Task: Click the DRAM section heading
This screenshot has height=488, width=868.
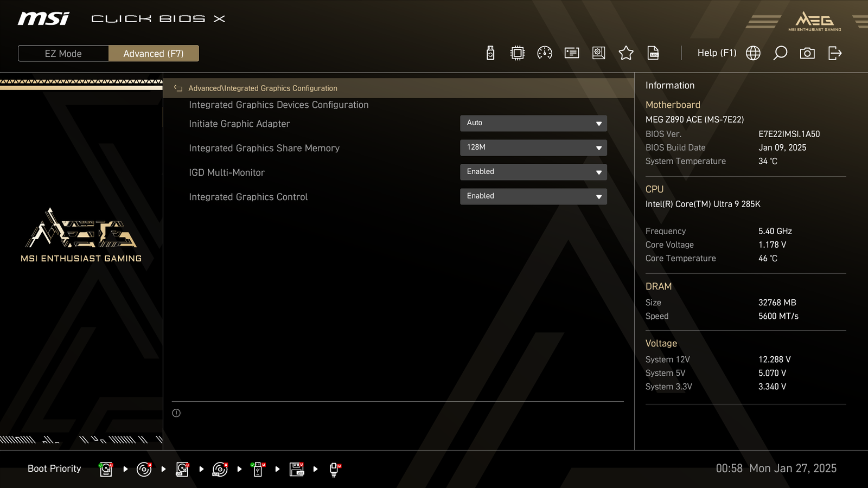Action: [658, 286]
